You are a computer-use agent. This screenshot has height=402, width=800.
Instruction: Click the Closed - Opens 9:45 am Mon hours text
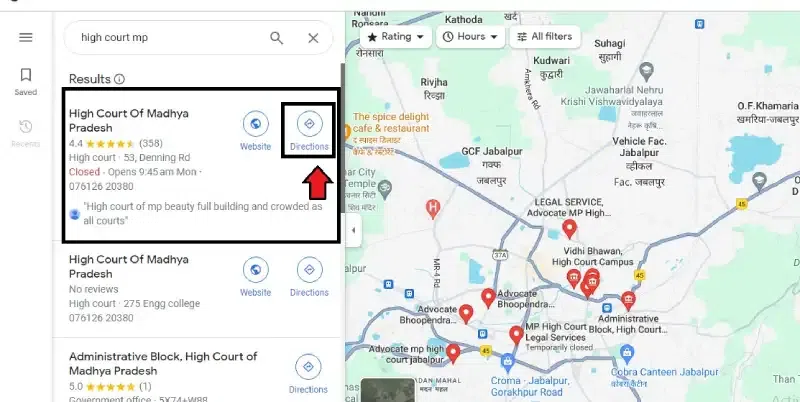click(x=133, y=172)
